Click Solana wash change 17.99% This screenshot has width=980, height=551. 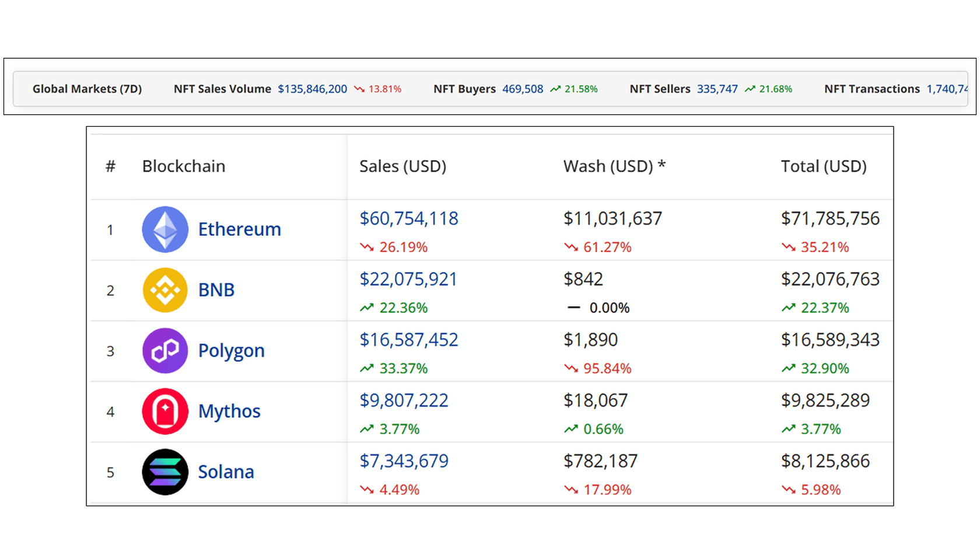pyautogui.click(x=598, y=490)
